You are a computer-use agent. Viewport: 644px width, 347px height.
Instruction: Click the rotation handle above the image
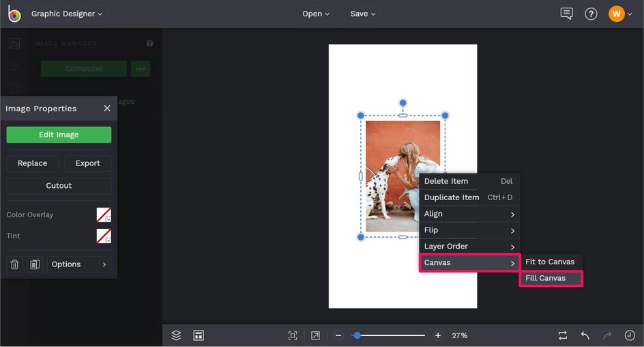point(403,102)
